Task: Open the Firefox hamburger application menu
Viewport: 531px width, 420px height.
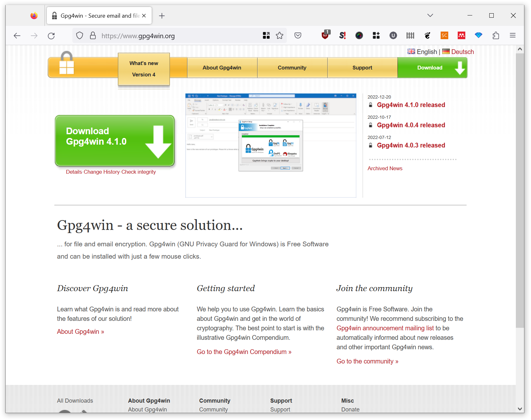Action: (513, 35)
